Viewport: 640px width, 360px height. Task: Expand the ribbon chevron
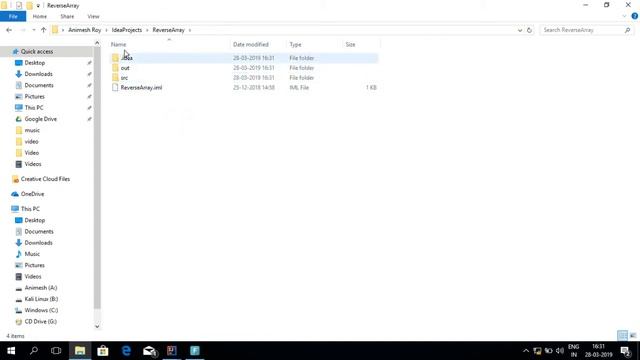(624, 16)
